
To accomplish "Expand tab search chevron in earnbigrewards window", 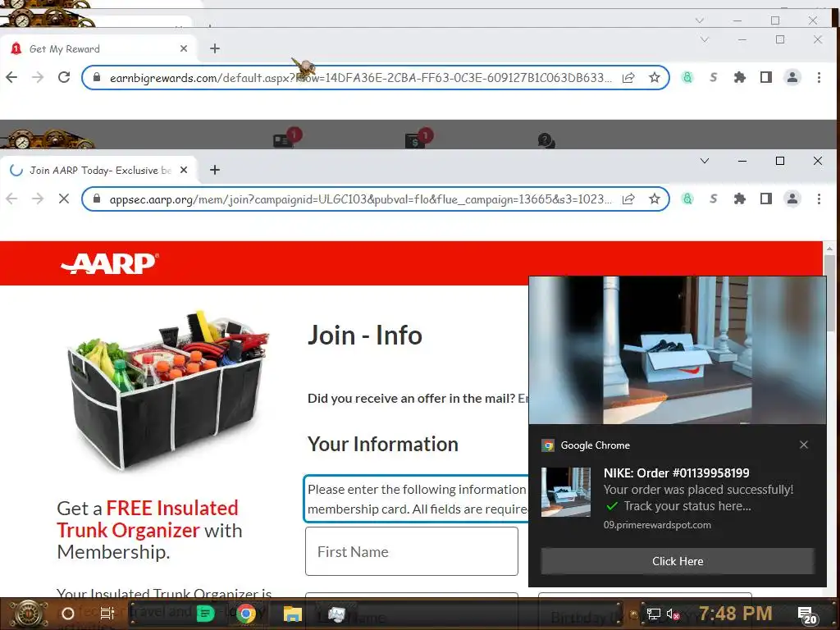I will point(705,39).
